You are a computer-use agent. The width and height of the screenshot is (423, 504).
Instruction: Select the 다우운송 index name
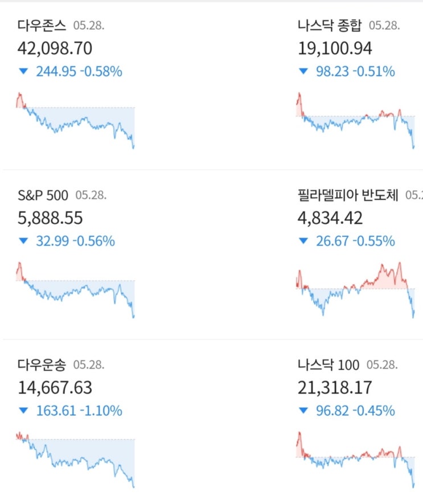click(x=42, y=364)
